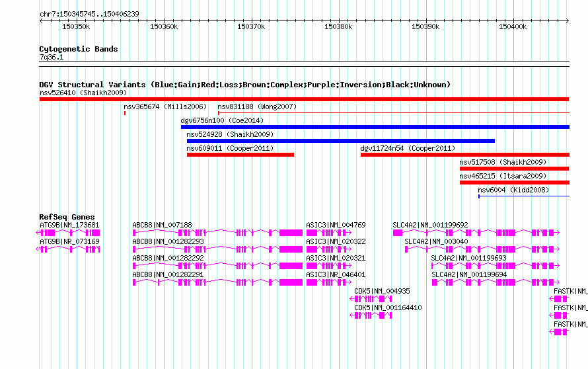Screen dimensions: 588x369
Task: Click the 150370k ruler tick label
Action: (251, 26)
